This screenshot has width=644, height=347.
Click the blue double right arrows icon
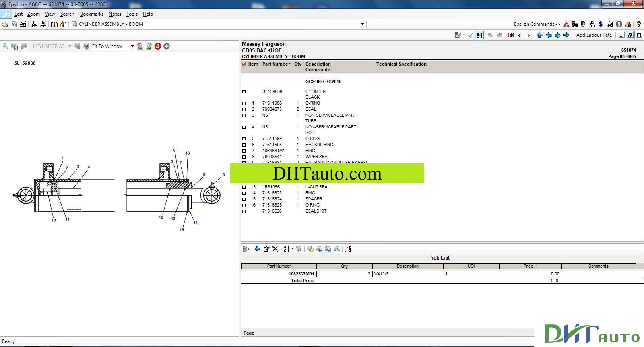(x=566, y=35)
